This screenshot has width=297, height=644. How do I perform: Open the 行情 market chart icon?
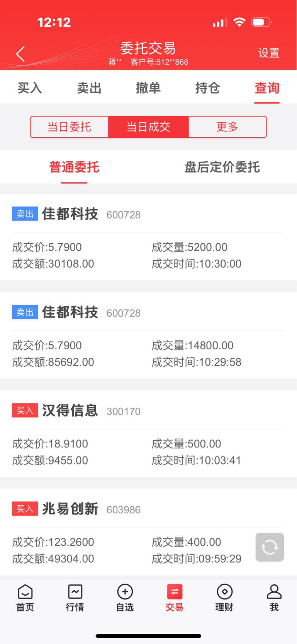pyautogui.click(x=75, y=592)
